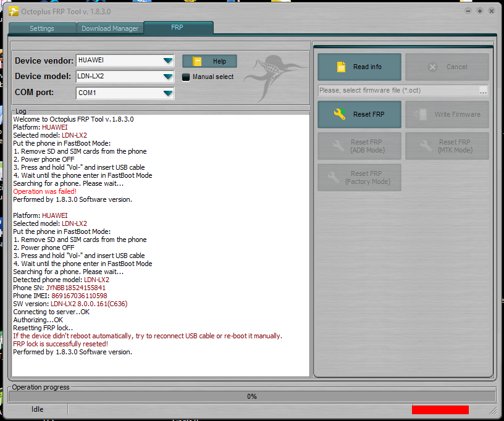Expand the Device model dropdown arrow
The image size is (504, 421).
pos(168,77)
